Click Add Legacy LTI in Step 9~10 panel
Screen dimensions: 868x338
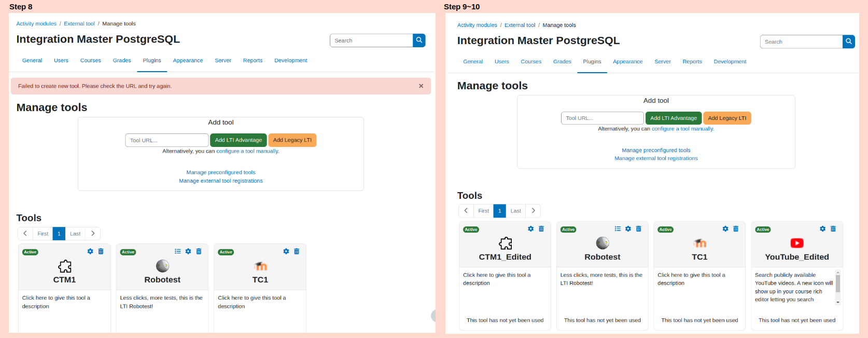[x=727, y=118]
